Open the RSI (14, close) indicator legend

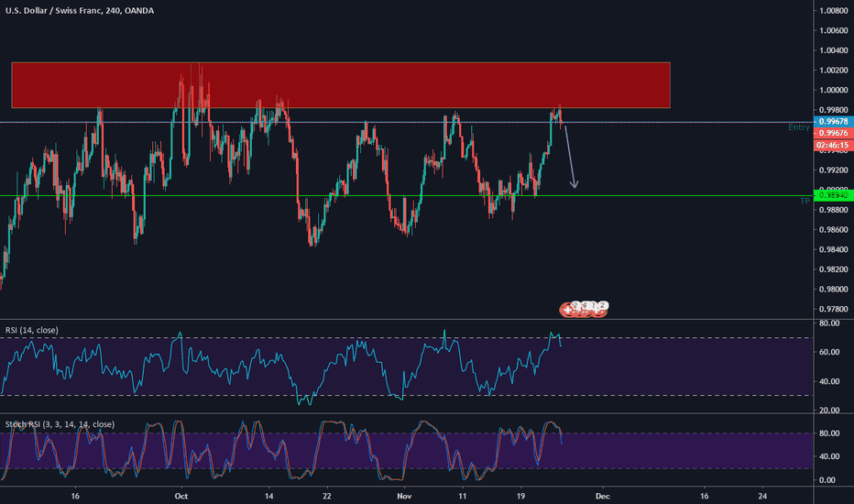tap(31, 330)
